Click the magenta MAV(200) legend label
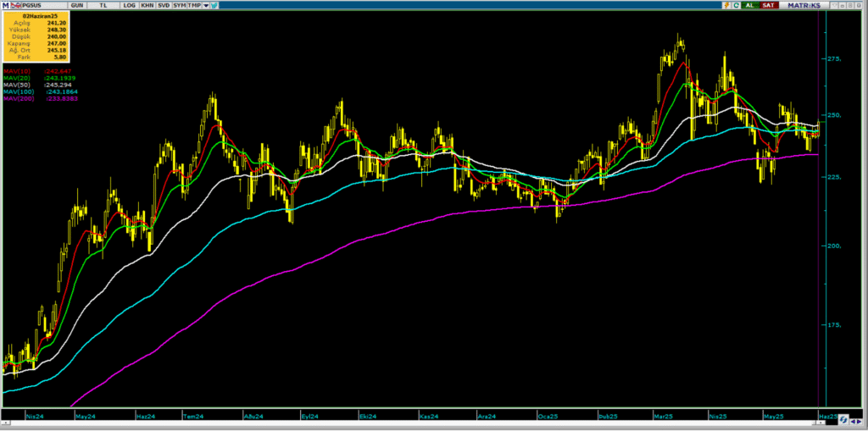Viewport: 868px width, 431px height. click(x=17, y=99)
